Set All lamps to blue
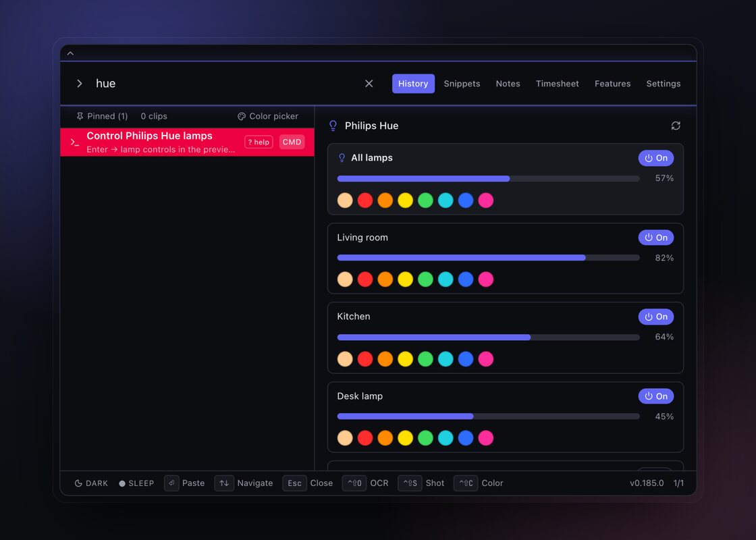 pos(466,200)
